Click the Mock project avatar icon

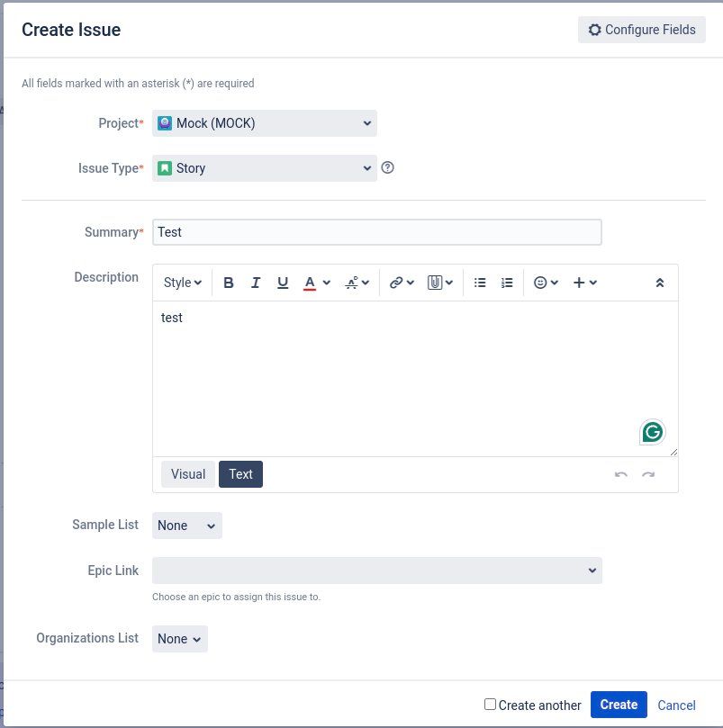tap(165, 123)
